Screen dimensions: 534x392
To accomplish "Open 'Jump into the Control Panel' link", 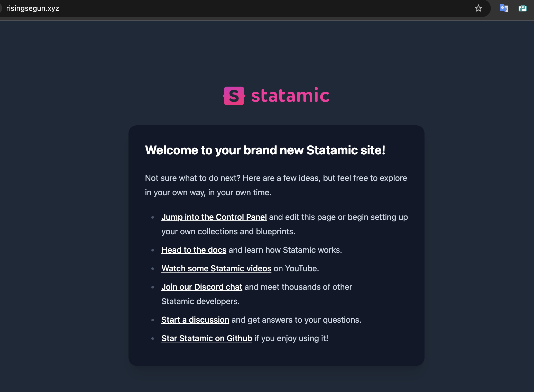I will (214, 217).
